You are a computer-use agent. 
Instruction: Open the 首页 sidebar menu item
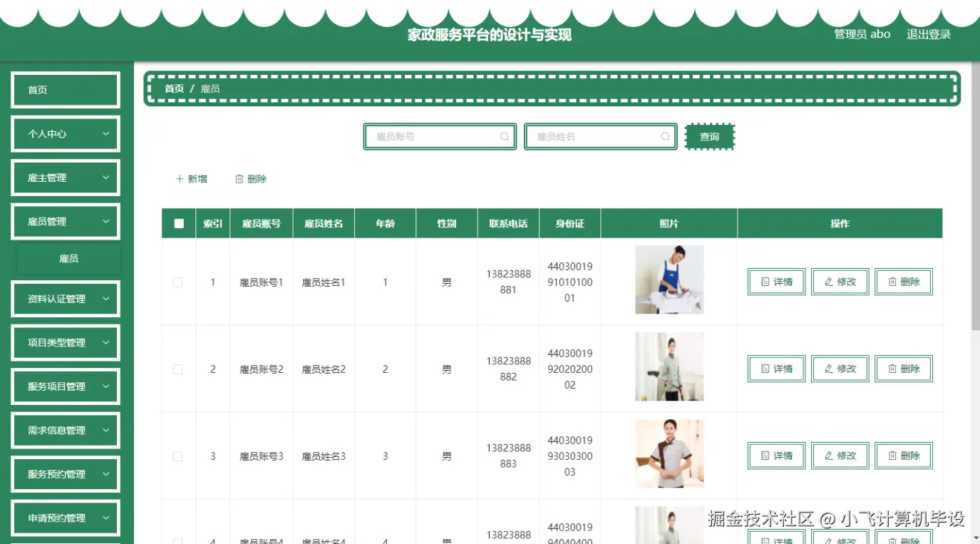65,89
